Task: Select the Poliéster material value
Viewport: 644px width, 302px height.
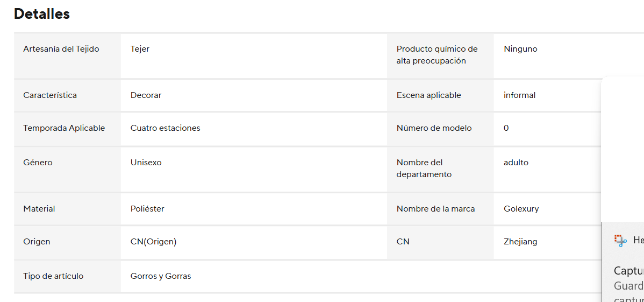Action: [x=147, y=209]
